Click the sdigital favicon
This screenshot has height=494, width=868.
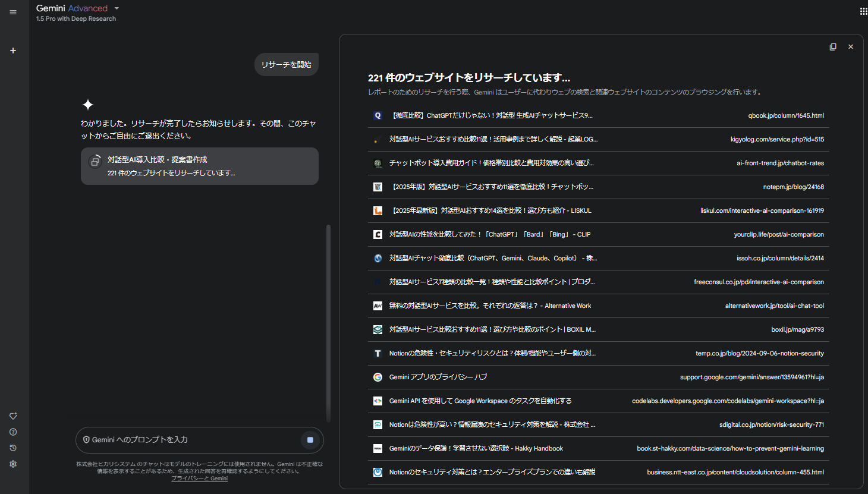point(378,425)
